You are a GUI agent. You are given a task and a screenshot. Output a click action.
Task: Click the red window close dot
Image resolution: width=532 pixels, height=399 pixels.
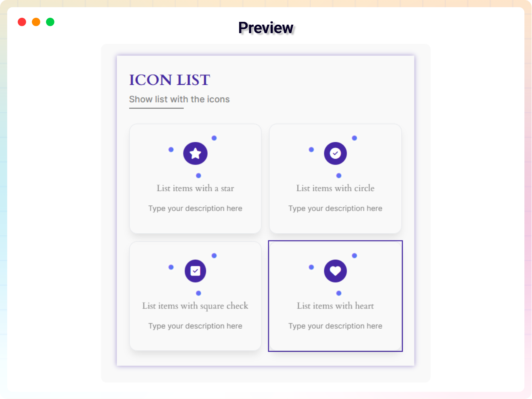tap(22, 22)
